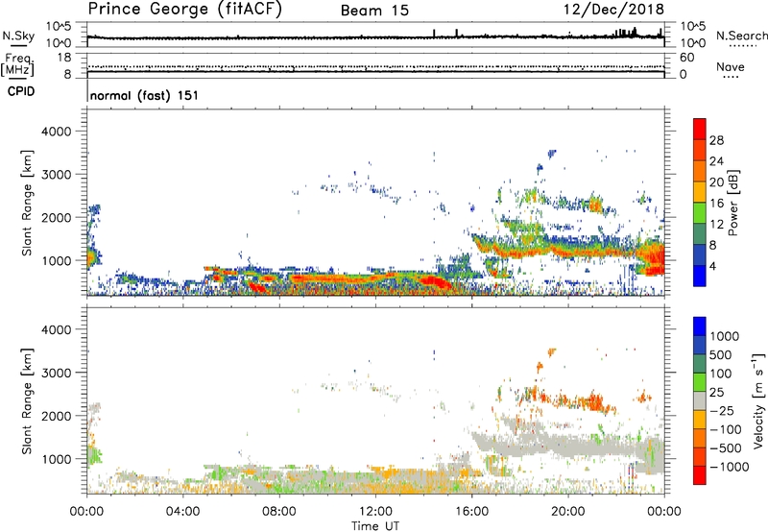Image resolution: width=768 pixels, height=532 pixels.
Task: Select the 'Time UT' axis label
Action: [x=375, y=526]
